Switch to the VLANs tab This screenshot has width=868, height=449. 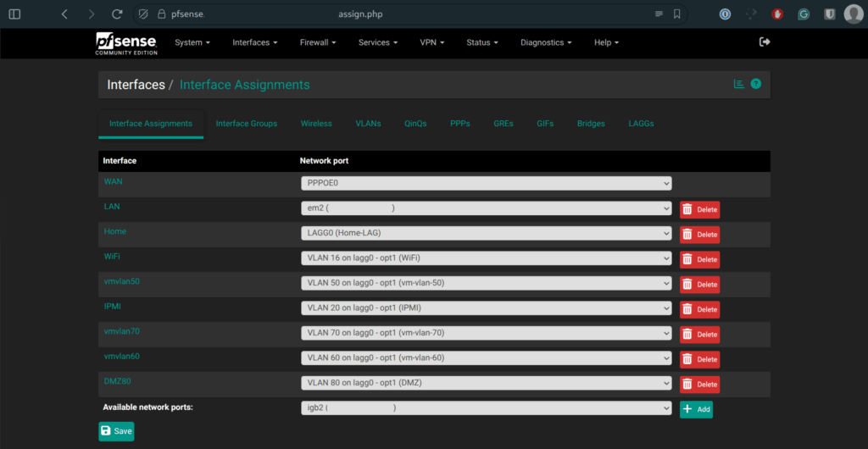coord(368,124)
